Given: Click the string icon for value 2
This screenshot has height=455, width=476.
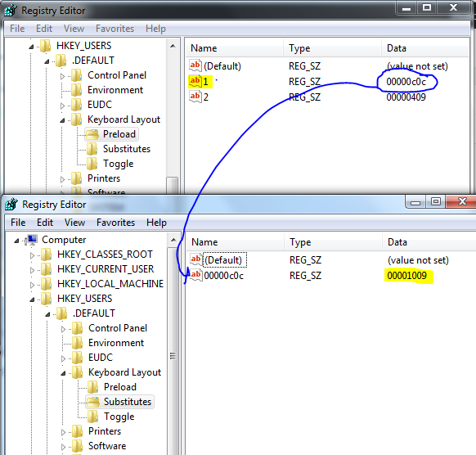Looking at the screenshot, I should click(195, 97).
